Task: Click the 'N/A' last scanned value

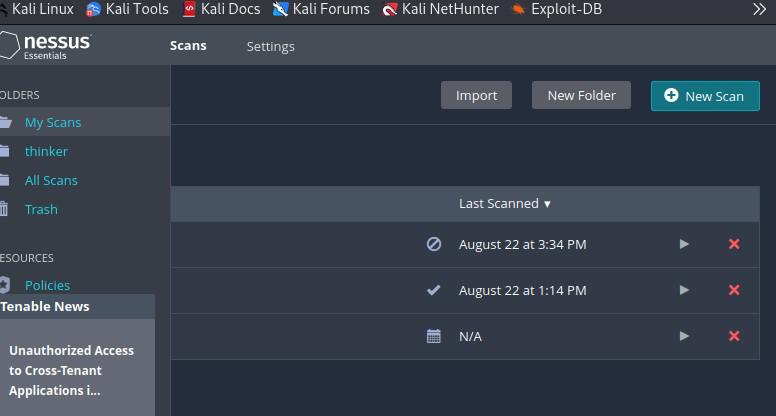Action: (470, 336)
